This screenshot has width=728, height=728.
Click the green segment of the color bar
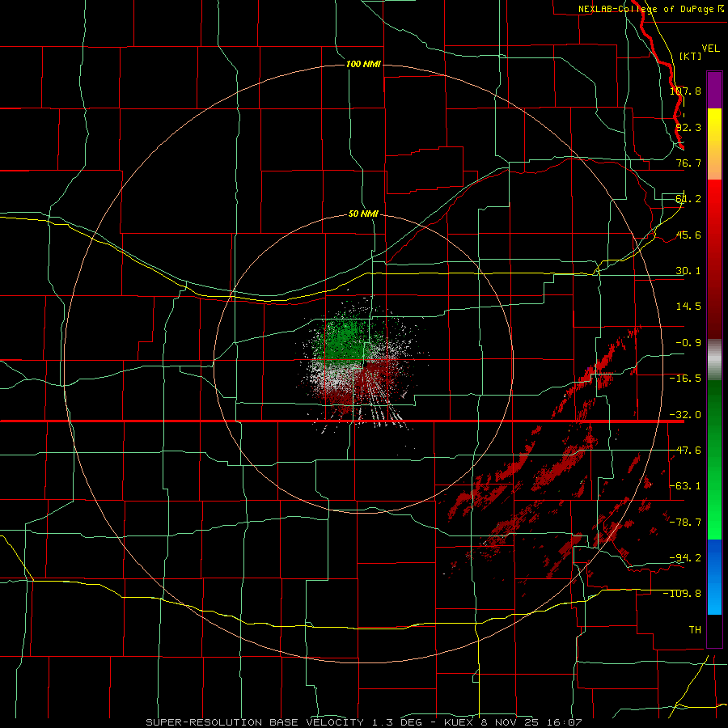click(x=714, y=459)
